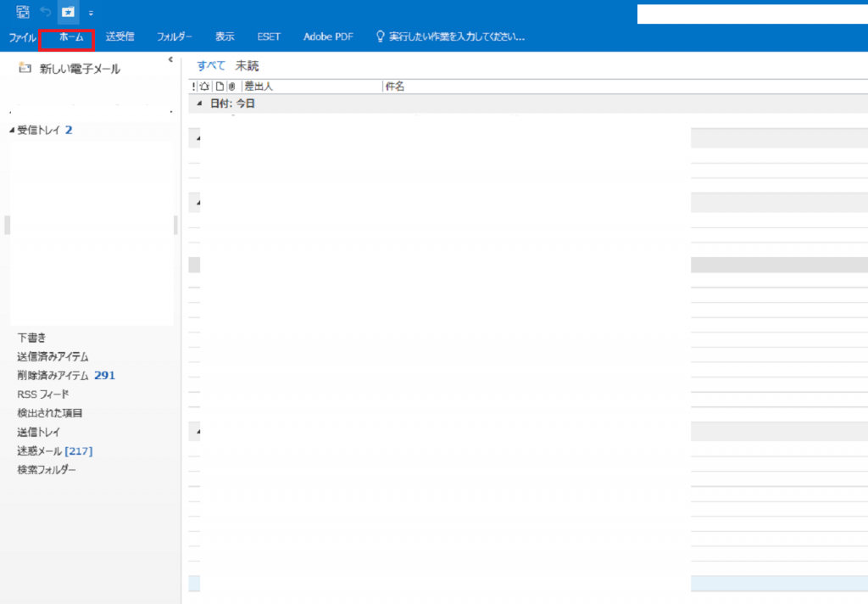The width and height of the screenshot is (868, 604).
Task: Click the reminder bell column header icon
Action: click(204, 86)
